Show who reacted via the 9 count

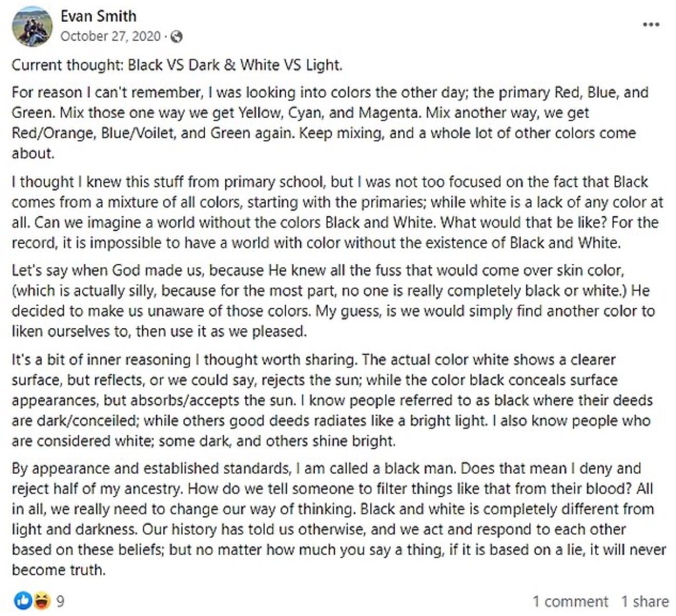[60, 602]
